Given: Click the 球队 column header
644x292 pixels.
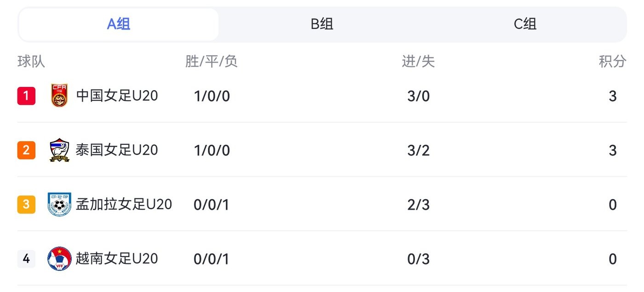Looking at the screenshot, I should click(x=31, y=62).
